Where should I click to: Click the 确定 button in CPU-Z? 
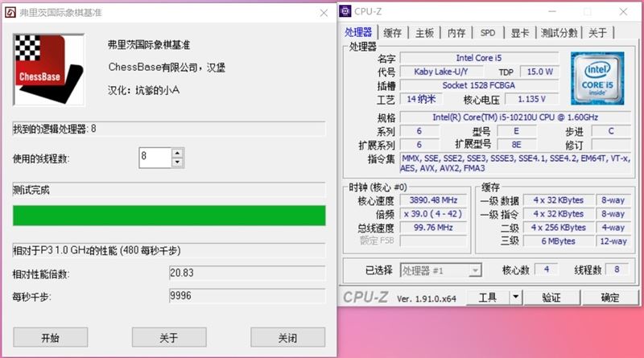[610, 298]
